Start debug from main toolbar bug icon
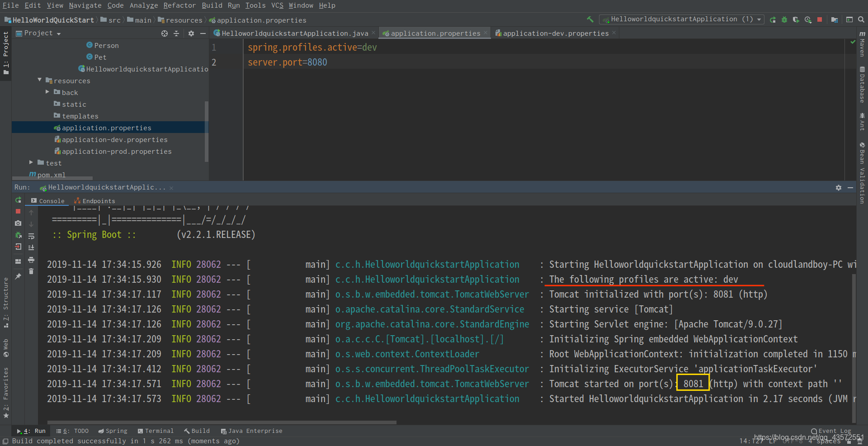Viewport: 868px width, 446px height. click(x=784, y=19)
